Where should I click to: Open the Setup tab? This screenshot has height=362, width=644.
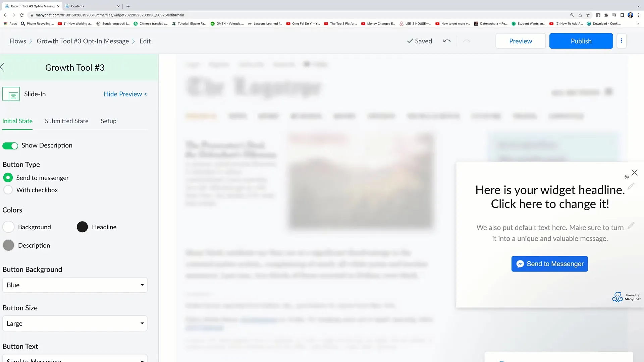click(108, 121)
